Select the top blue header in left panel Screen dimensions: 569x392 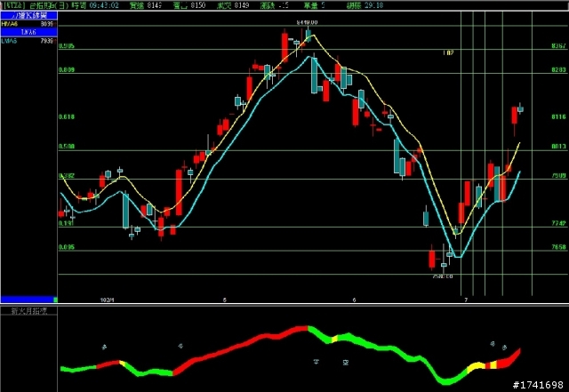click(x=28, y=15)
